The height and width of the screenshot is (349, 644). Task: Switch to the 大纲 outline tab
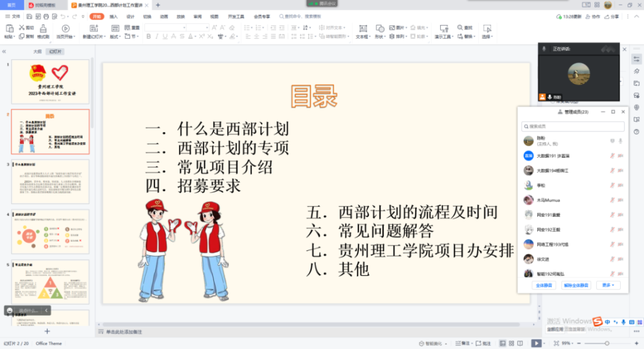38,52
